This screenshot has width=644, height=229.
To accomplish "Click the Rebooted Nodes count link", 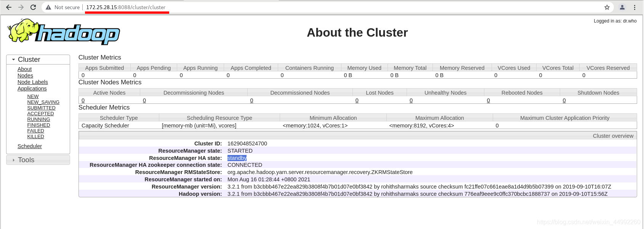I will pos(488,100).
